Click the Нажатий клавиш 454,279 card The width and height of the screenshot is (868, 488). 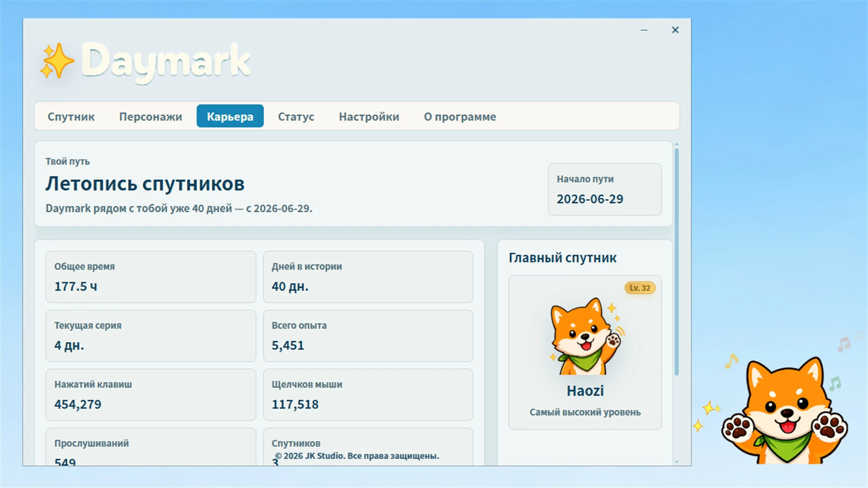click(x=151, y=394)
